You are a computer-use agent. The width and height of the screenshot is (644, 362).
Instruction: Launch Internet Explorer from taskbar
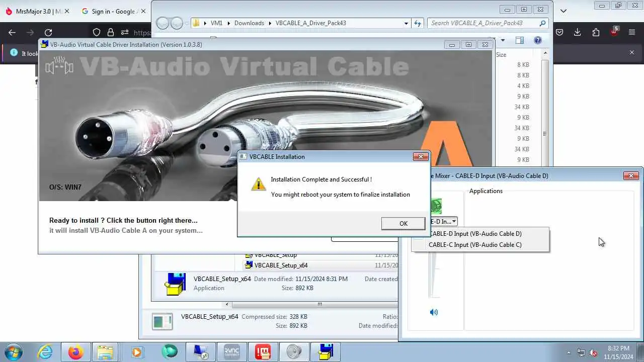45,352
